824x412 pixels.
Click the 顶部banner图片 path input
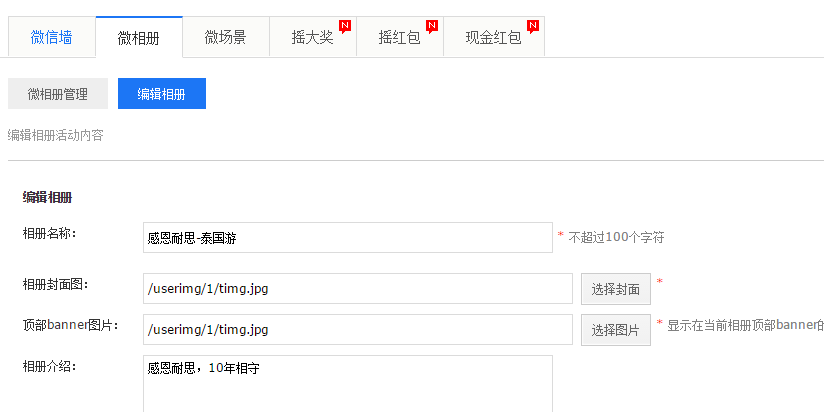tap(357, 329)
